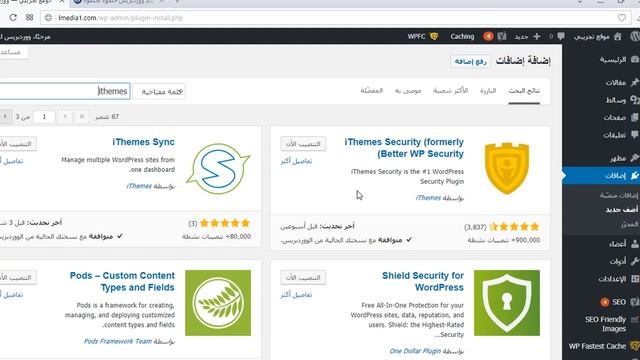Open the iThemes Sync plugin title
The image size is (640, 360).
tap(143, 142)
